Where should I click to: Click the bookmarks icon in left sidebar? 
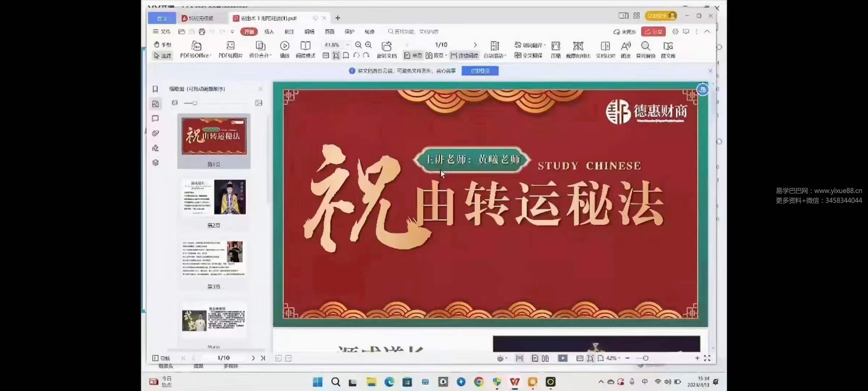pyautogui.click(x=155, y=89)
